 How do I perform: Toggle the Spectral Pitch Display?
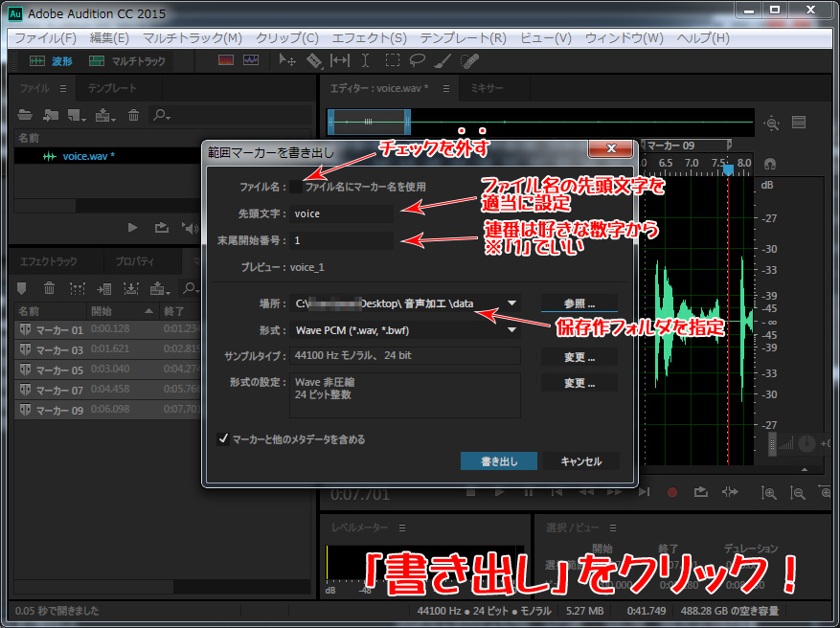point(251,60)
